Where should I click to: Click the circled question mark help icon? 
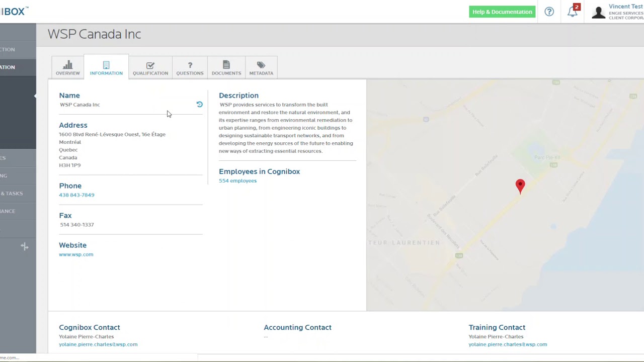pyautogui.click(x=549, y=12)
